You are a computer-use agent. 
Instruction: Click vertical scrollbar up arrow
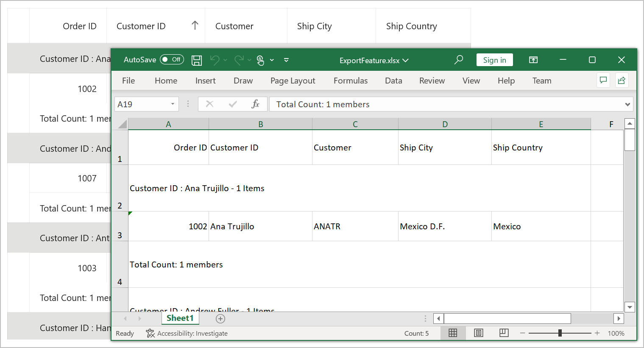point(630,124)
